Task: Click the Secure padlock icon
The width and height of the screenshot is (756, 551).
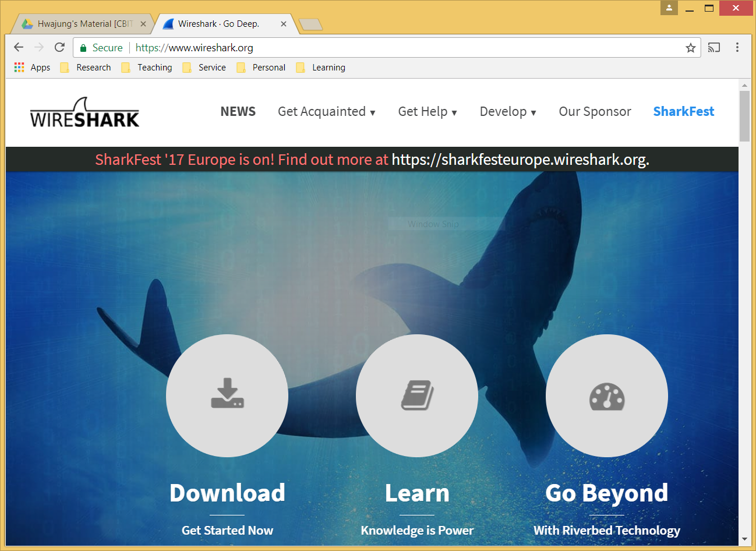Action: tap(83, 48)
